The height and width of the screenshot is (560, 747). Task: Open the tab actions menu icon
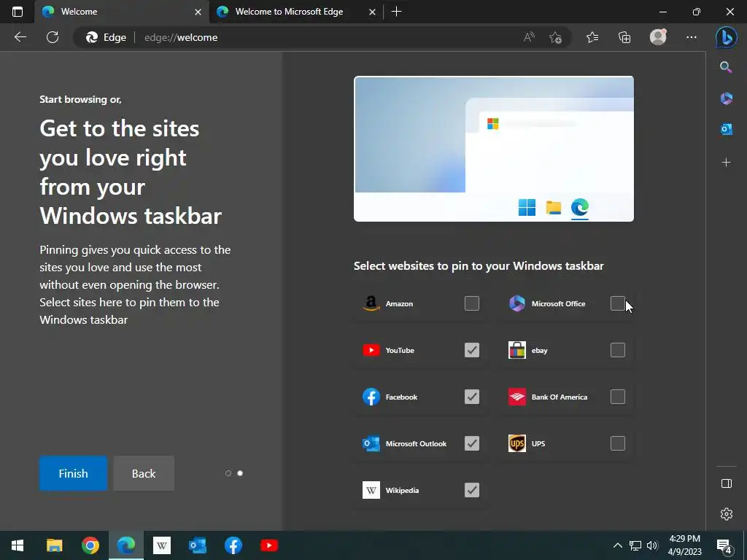coord(18,12)
